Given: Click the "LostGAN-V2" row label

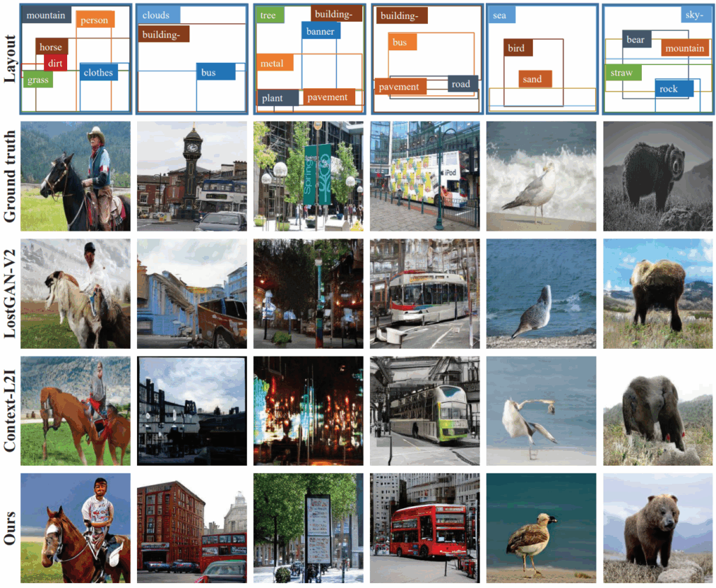Looking at the screenshot, I should pos(10,294).
